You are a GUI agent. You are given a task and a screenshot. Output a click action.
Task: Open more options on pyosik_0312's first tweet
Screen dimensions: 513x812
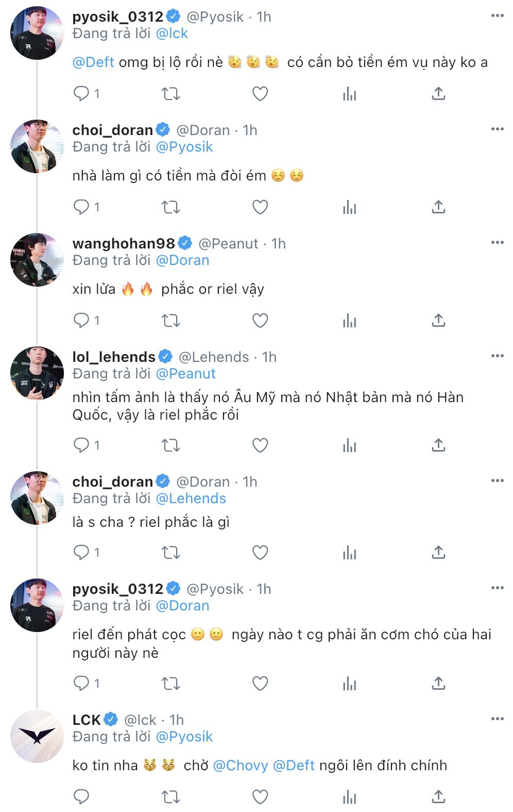497,16
